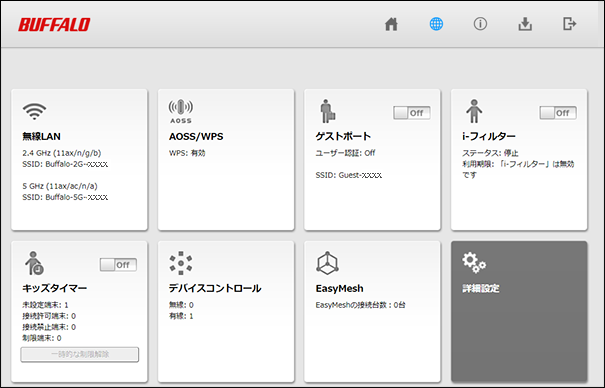Click 2.4 GHz (11ax/n/g/b) text
605x388 pixels.
point(62,153)
